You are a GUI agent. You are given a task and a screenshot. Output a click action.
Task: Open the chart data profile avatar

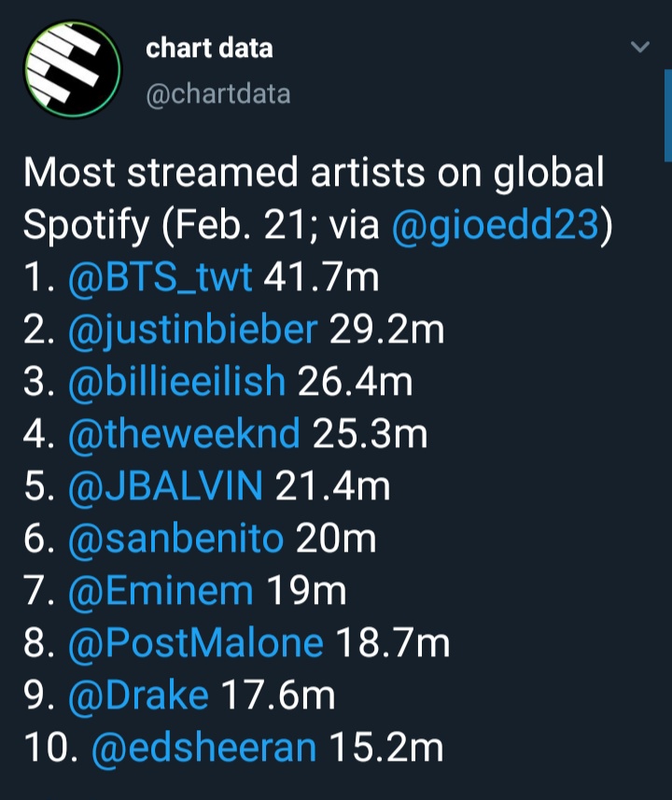pos(71,68)
